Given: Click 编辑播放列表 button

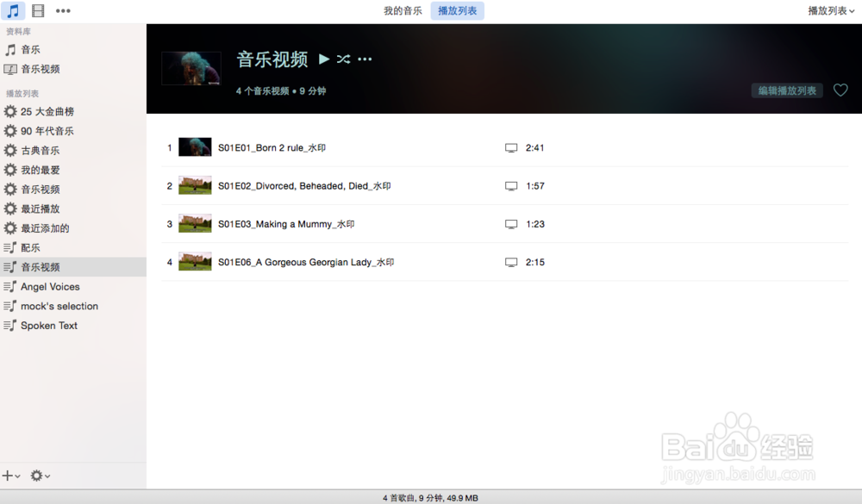Looking at the screenshot, I should 787,90.
